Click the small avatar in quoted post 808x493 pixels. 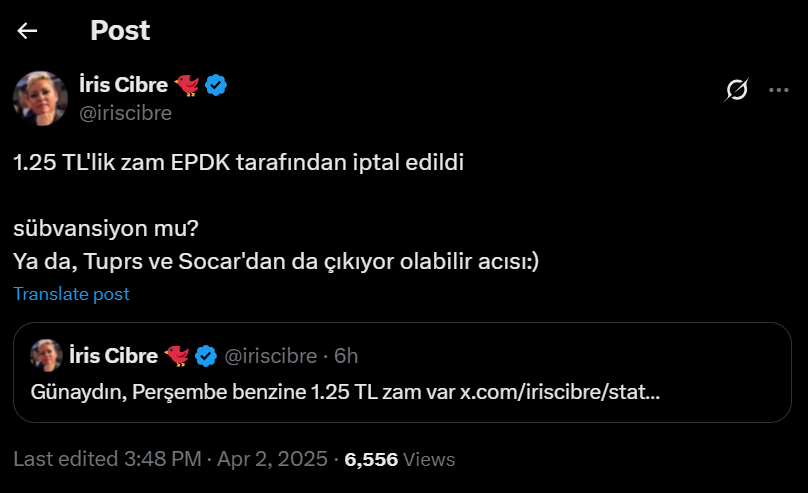tap(47, 355)
